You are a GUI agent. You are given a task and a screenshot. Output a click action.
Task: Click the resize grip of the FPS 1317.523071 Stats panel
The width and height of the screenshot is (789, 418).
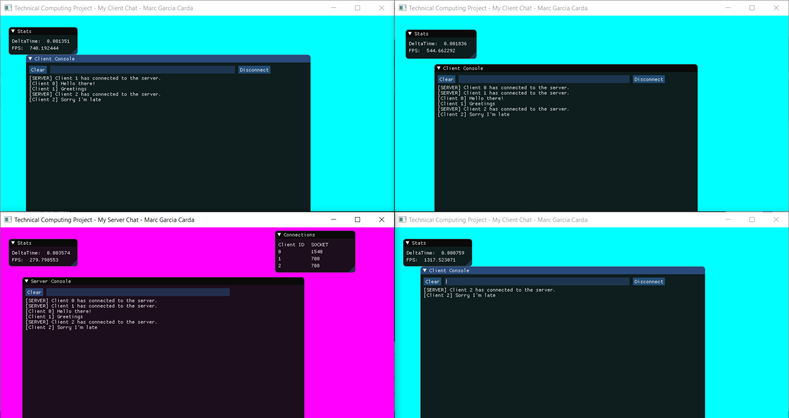[468, 263]
